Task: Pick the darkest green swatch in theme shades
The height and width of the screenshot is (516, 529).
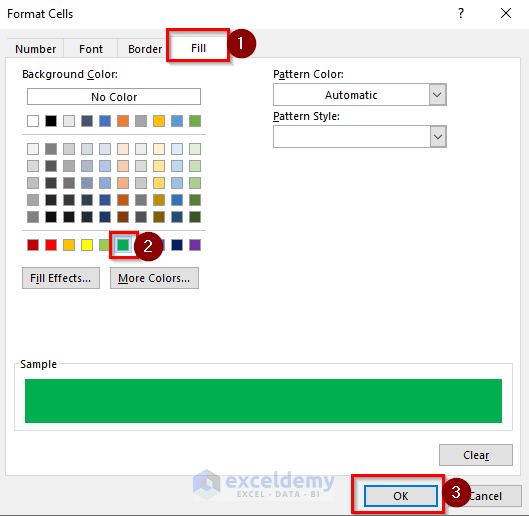Action: coord(195,217)
